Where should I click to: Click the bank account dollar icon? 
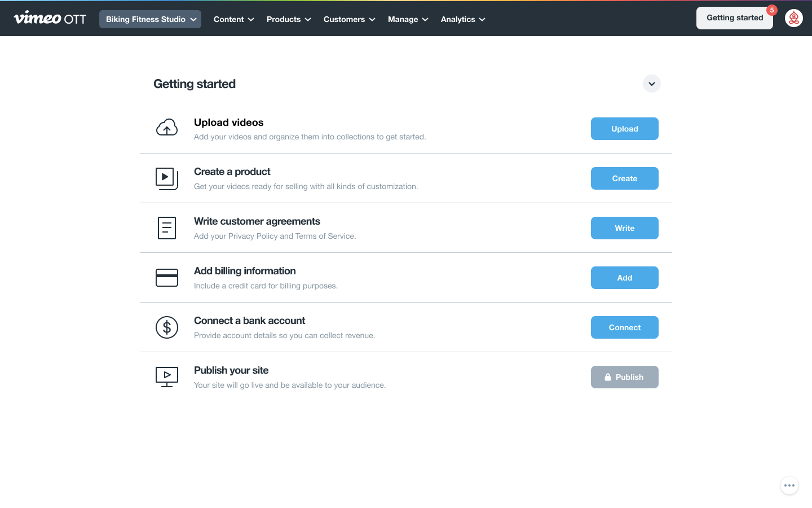point(167,327)
